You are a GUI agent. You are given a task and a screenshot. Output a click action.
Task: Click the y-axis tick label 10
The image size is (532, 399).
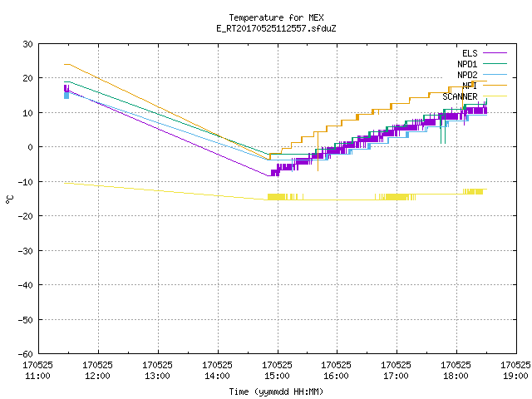pyautogui.click(x=27, y=113)
